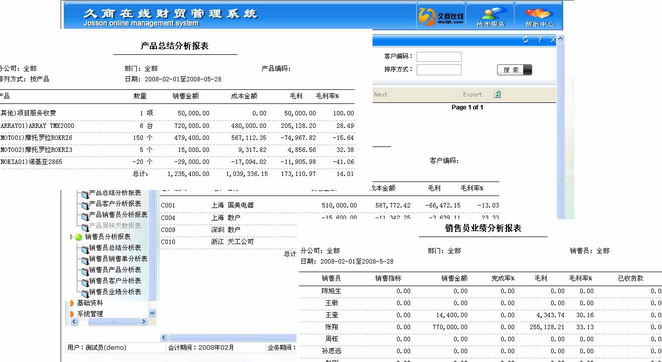Select customer code C004 in the table
The width and height of the screenshot is (662, 362).
coord(168,218)
